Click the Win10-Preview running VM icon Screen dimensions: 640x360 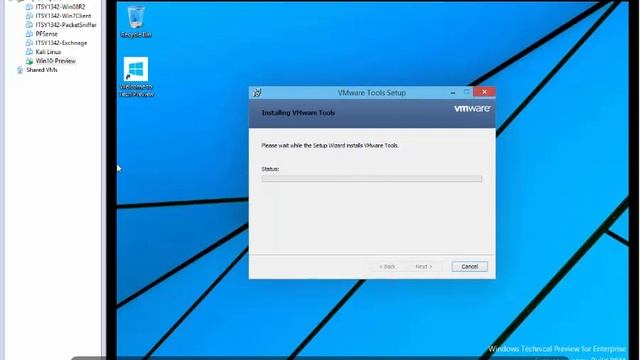(x=29, y=61)
